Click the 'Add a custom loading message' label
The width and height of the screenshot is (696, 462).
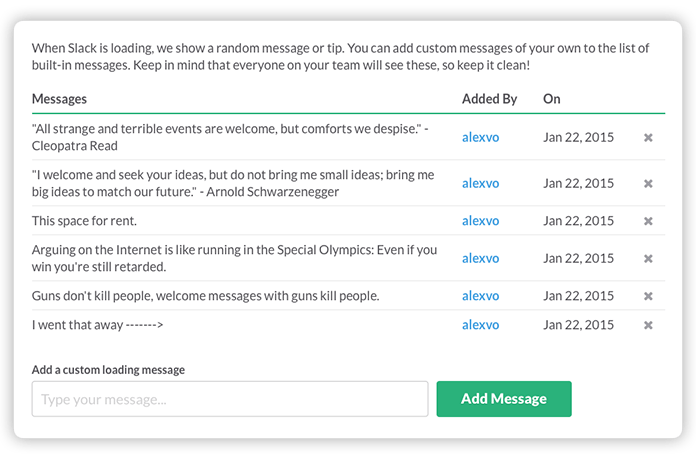coord(108,370)
